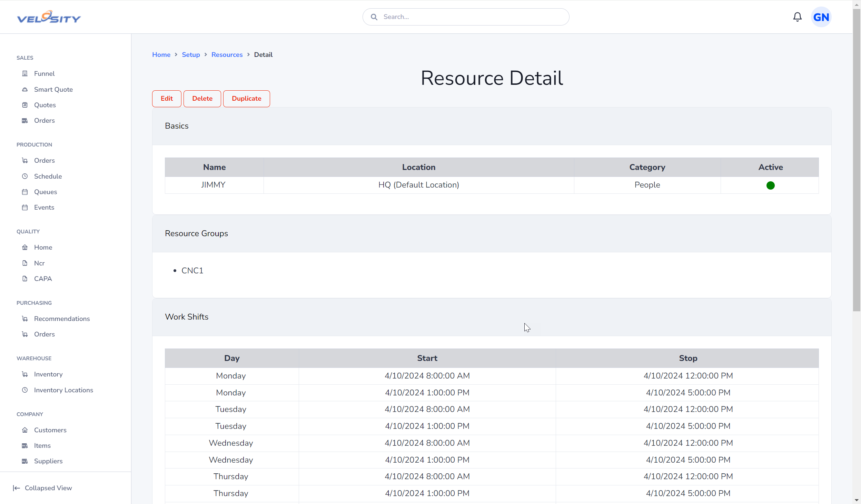Click the Events calendar icon
The height and width of the screenshot is (504, 861).
click(25, 207)
